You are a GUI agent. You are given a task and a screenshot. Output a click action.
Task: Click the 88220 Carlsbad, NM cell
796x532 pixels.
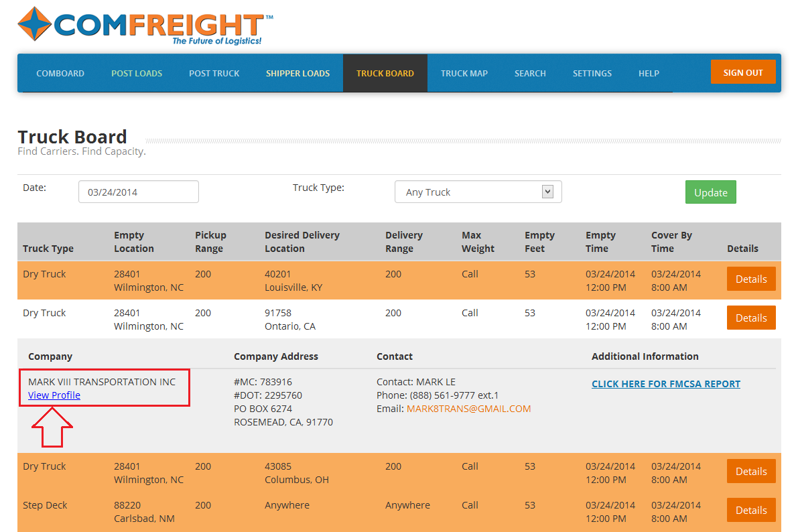tap(144, 512)
